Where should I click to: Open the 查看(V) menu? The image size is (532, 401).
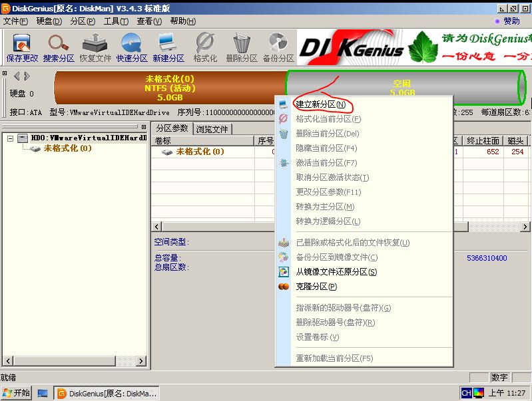[149, 21]
